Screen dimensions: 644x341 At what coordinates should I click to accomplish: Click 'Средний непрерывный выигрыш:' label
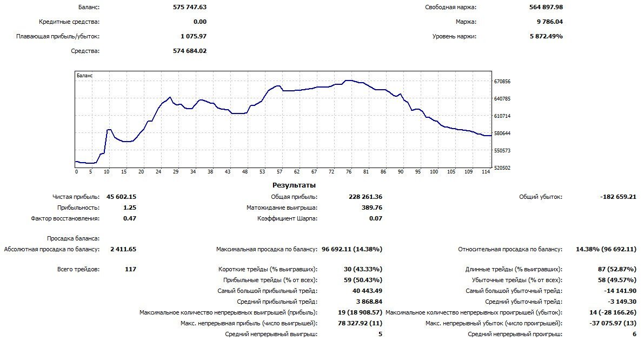coord(271,334)
